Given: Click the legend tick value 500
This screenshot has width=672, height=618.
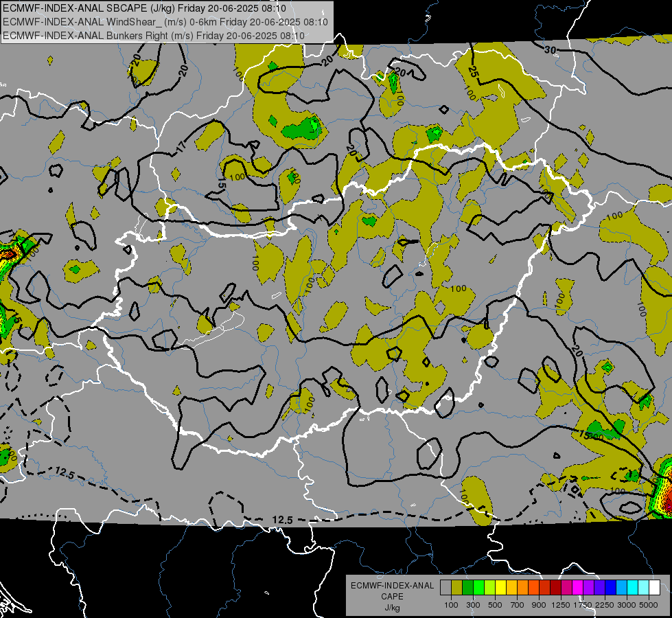Looking at the screenshot, I should [x=495, y=605].
